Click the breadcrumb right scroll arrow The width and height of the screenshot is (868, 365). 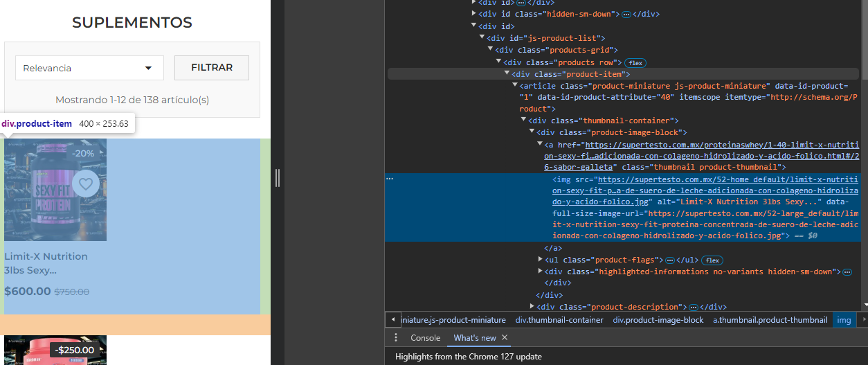coord(862,320)
